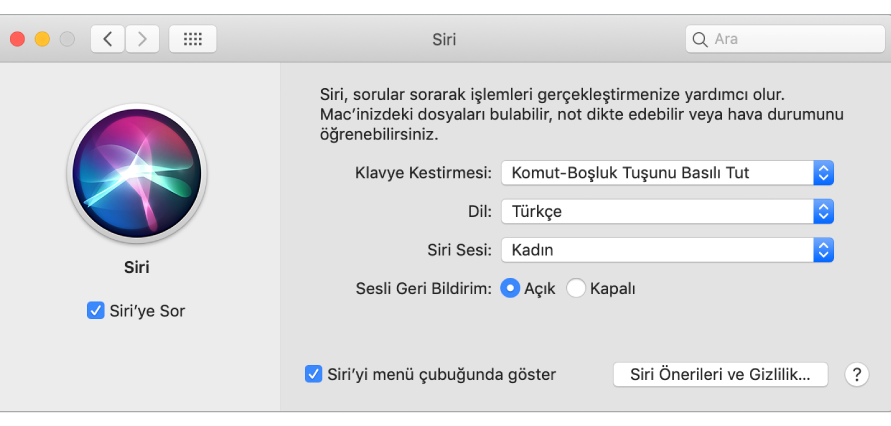Click the description paragraph starting 'Siri, sorular sorarak'

click(x=581, y=114)
